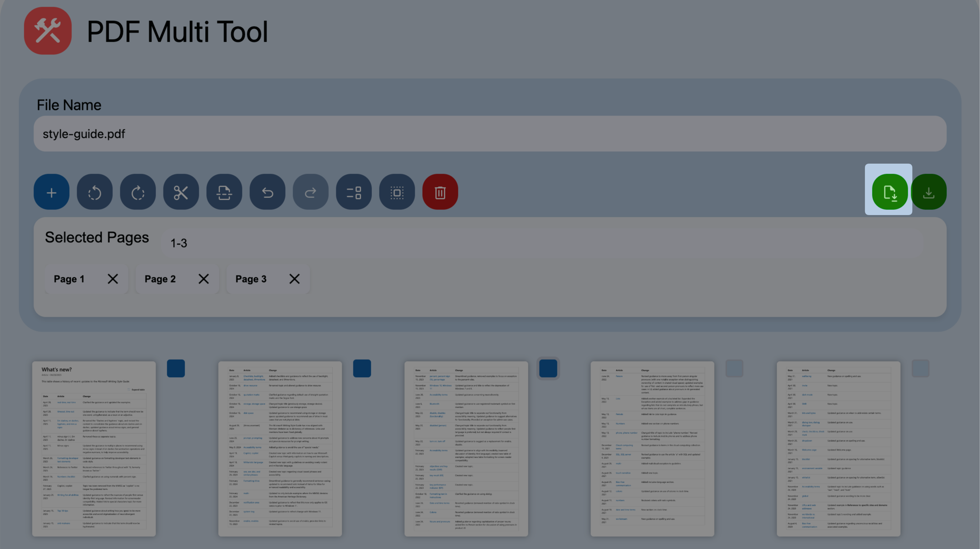The height and width of the screenshot is (549, 980).
Task: Enable the last thumbnail's selection checkbox
Action: (x=921, y=369)
